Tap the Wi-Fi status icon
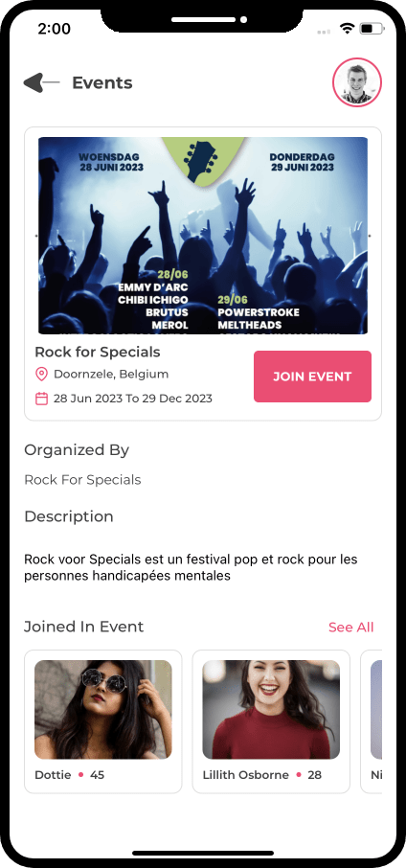406x868 pixels. click(x=348, y=28)
